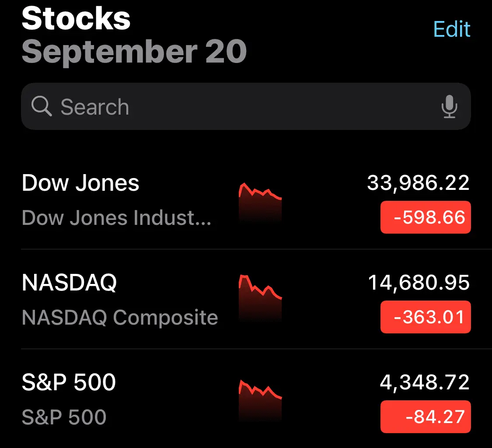Select the Dow Jones ticker name
Image resolution: width=492 pixels, height=448 pixels.
point(80,183)
